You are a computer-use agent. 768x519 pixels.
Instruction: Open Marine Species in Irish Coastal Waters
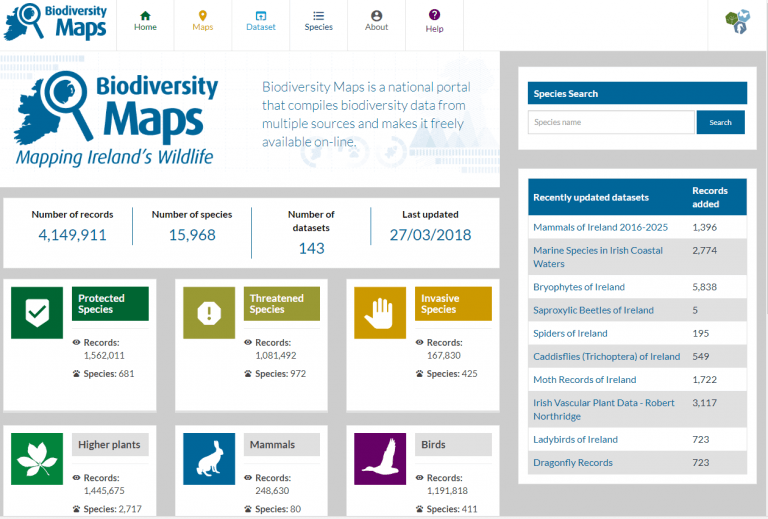[x=598, y=257]
